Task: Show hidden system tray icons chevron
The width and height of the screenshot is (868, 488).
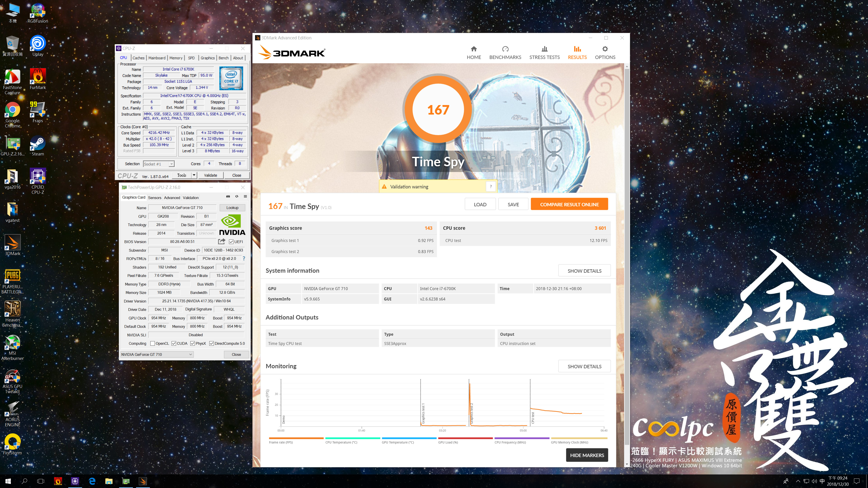Action: click(x=797, y=481)
